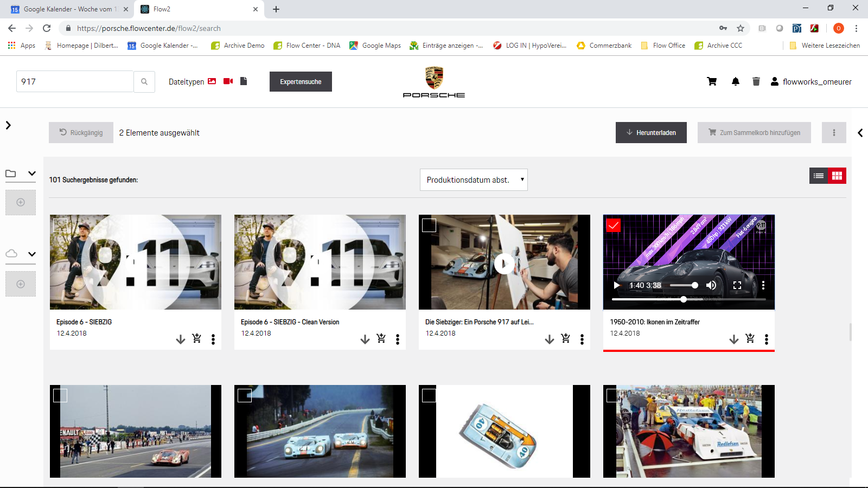Screen dimensions: 868x488
Task: Click the search magnifier icon
Action: point(144,82)
